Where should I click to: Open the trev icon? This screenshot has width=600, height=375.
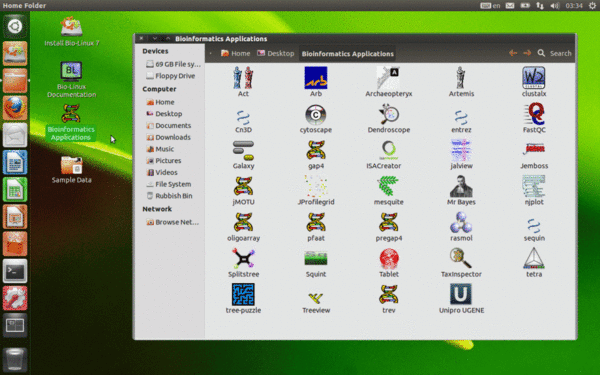point(388,294)
